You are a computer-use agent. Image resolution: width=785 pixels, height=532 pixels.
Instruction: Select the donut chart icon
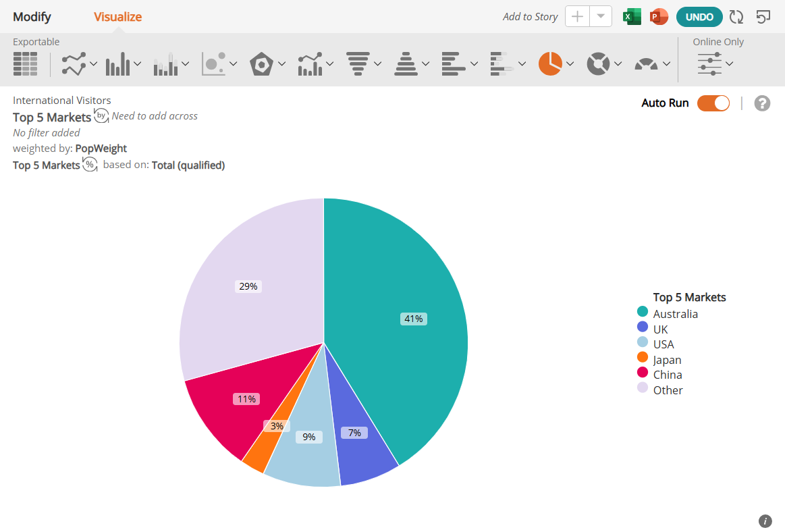pos(598,63)
